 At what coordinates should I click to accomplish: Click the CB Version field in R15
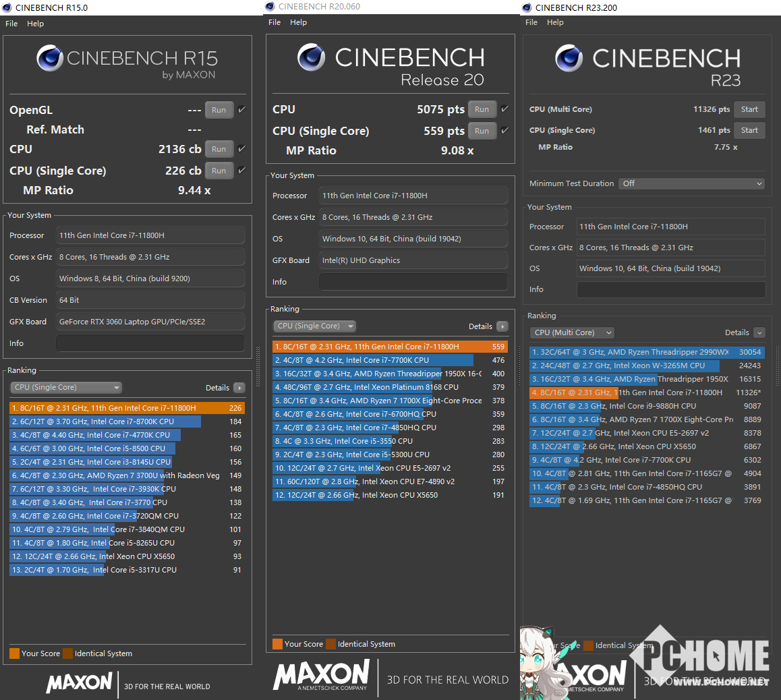150,300
